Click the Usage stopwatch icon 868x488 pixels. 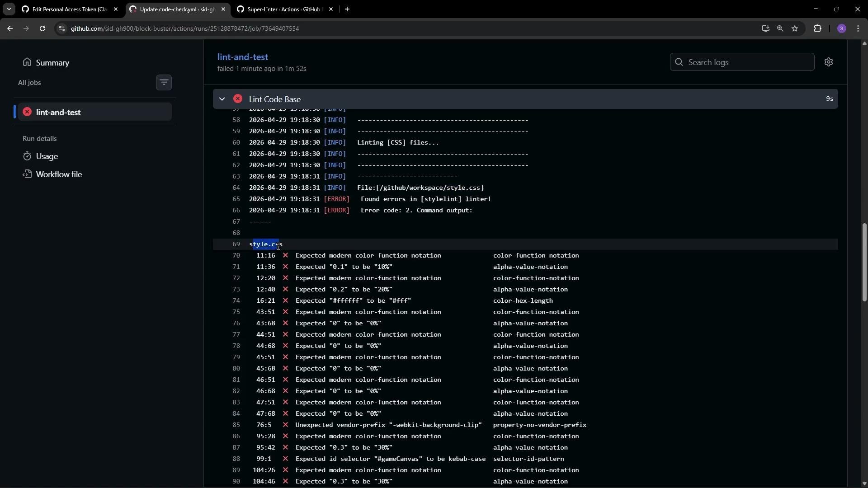[27, 156]
